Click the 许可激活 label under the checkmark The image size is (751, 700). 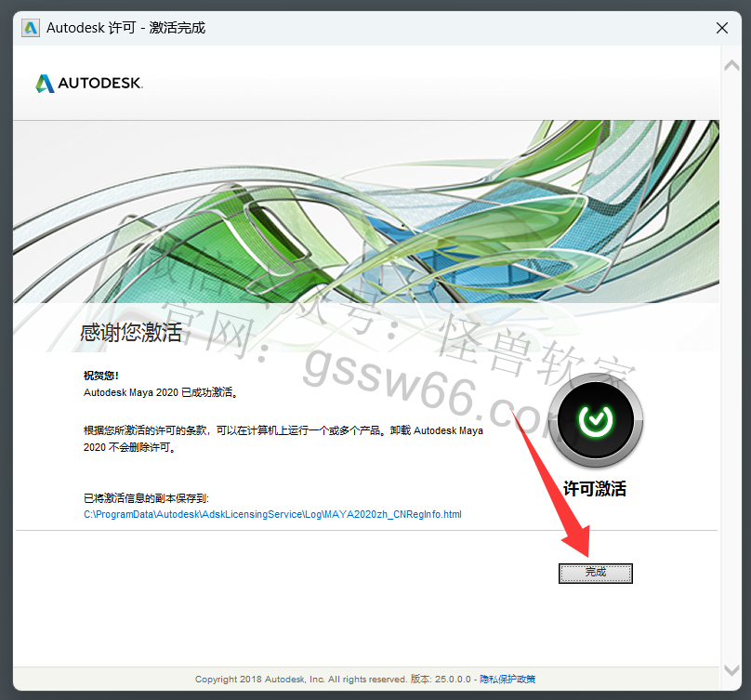pos(595,489)
